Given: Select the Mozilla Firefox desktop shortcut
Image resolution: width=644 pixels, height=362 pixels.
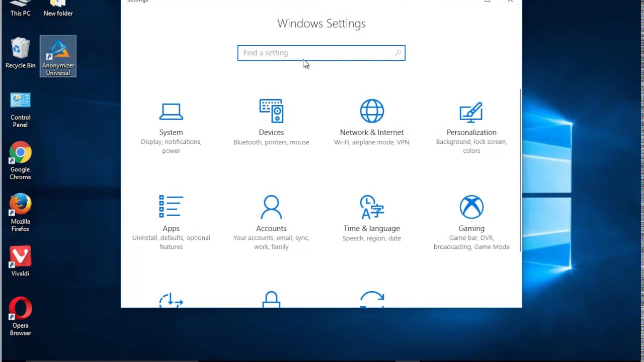Looking at the screenshot, I should coord(20,213).
